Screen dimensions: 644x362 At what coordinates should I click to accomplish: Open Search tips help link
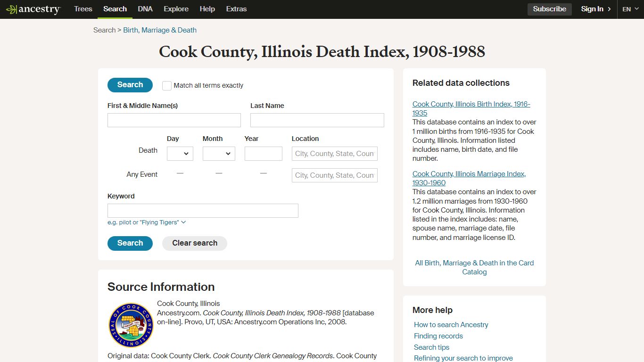pos(432,347)
